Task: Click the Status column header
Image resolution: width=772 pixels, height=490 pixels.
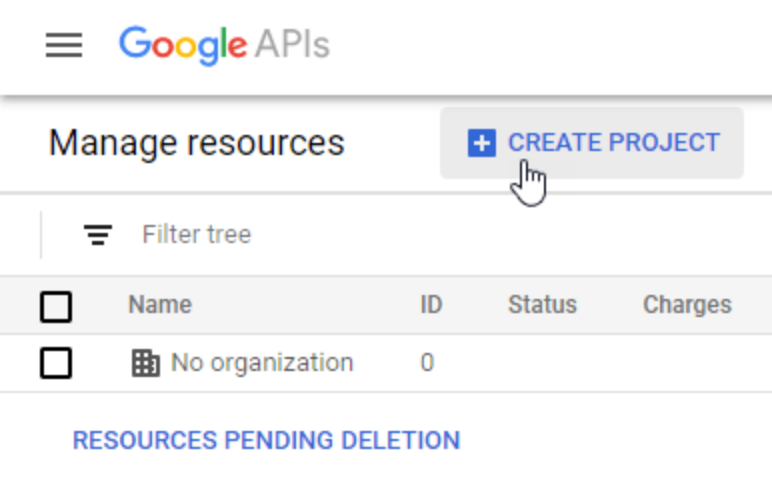Action: (542, 305)
